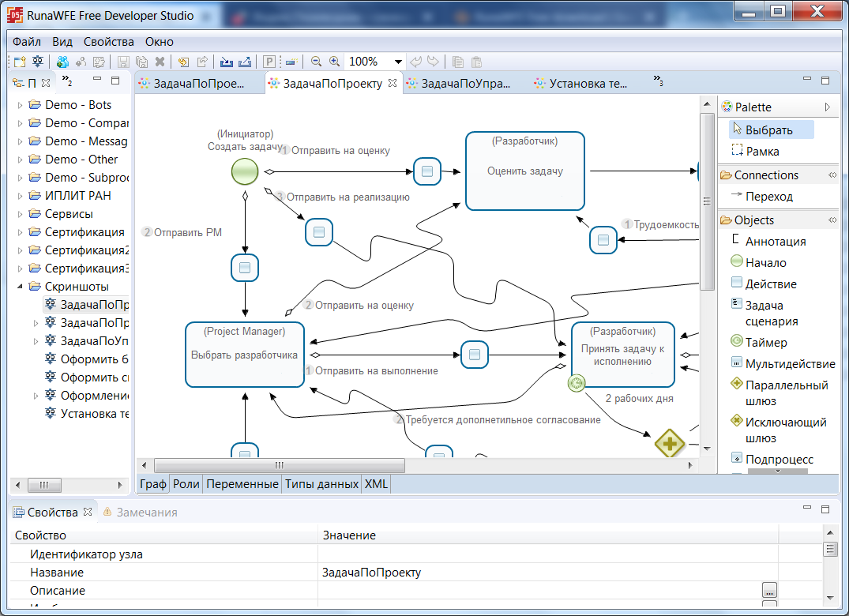
Task: Close the ЗадачаПоПроекту editor tab
Action: click(393, 83)
